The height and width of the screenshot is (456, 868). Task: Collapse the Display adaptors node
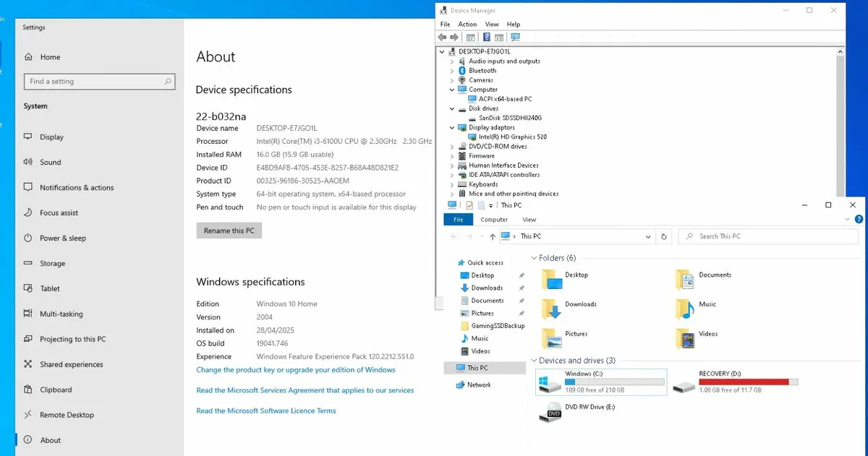453,127
